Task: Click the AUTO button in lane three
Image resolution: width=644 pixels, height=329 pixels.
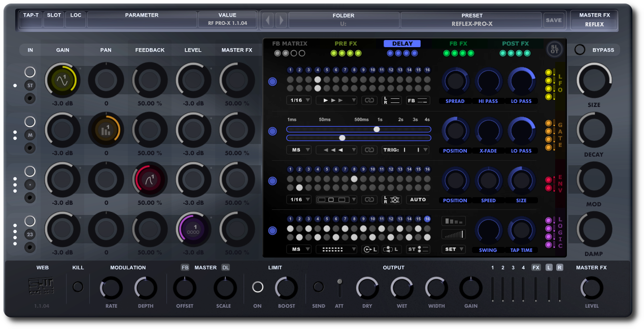Action: [x=418, y=199]
